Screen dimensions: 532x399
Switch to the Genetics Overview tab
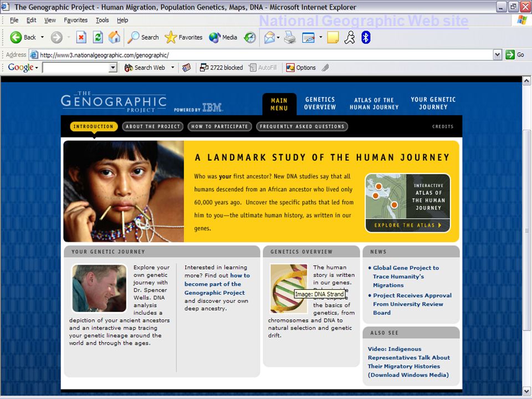click(x=320, y=103)
